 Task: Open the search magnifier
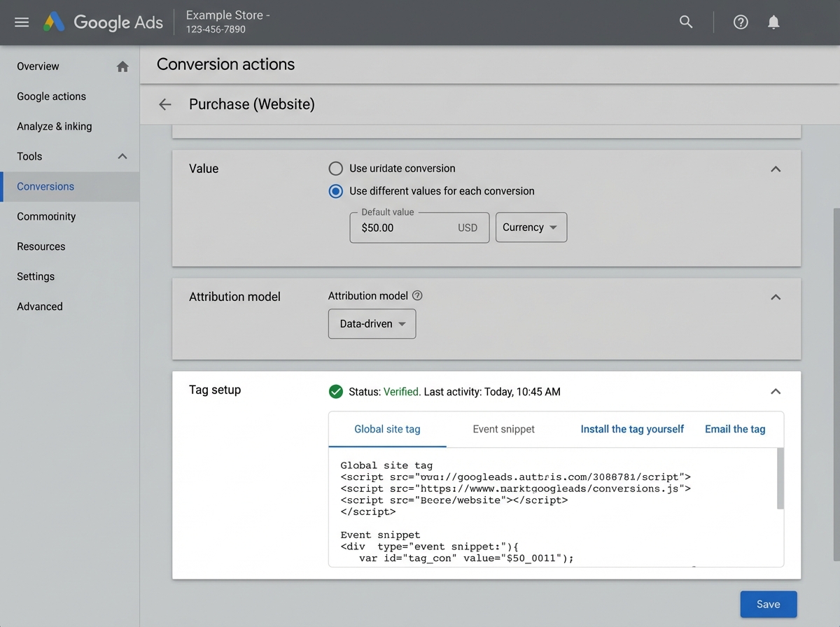685,22
